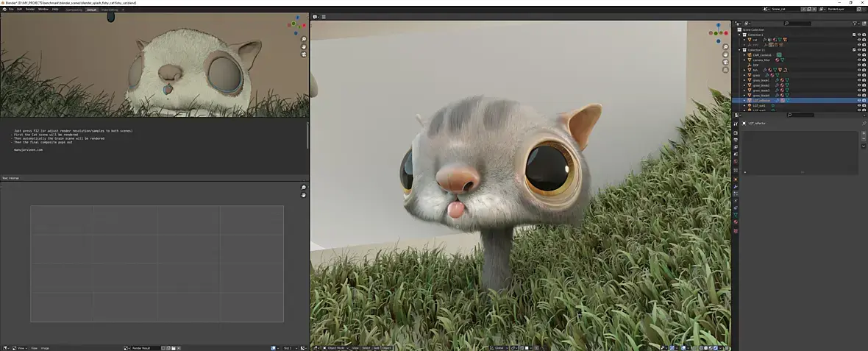Toggle camera view icon in main viewport
Image resolution: width=868 pixels, height=351 pixels.
pos(726,63)
